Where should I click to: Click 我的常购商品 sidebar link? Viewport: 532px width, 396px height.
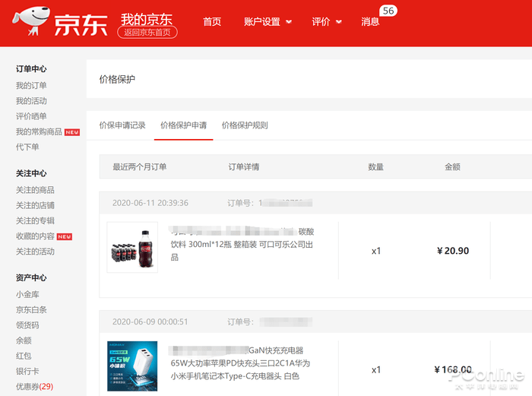[x=40, y=132]
